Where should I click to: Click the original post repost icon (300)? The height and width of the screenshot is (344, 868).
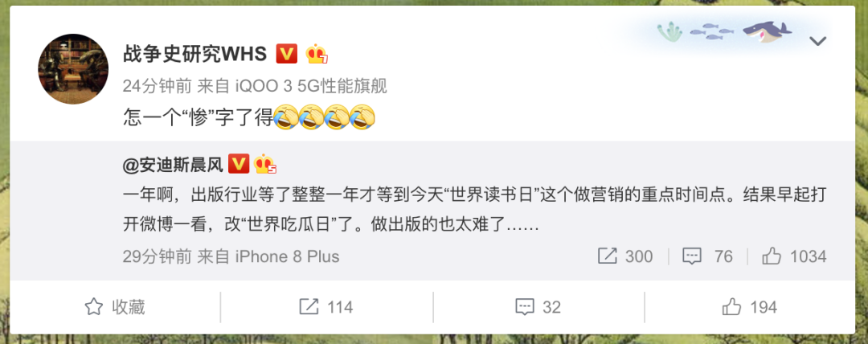point(625,256)
